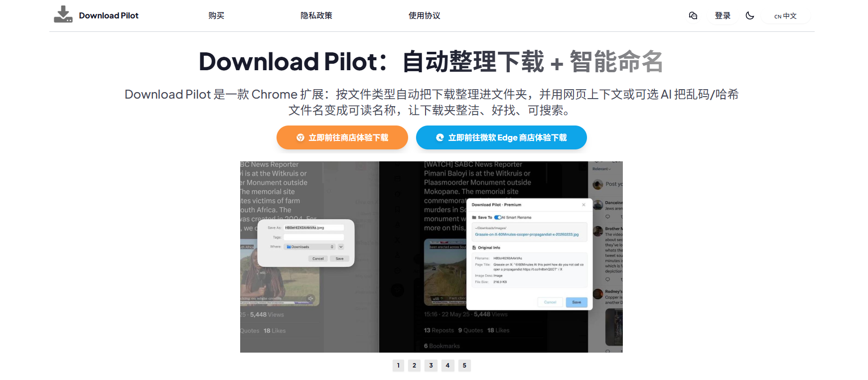Click the product screenshot carousel image
This screenshot has height=380, width=868.
(432, 257)
